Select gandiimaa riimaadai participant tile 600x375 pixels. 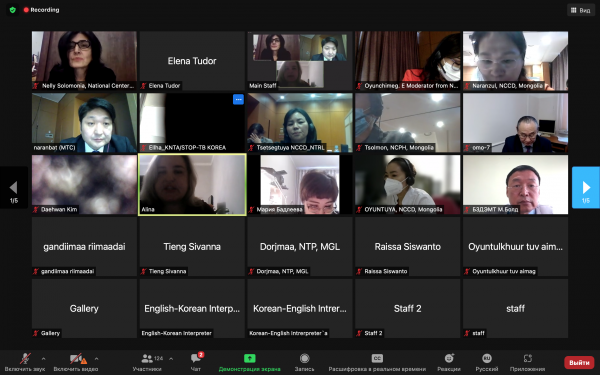84,246
